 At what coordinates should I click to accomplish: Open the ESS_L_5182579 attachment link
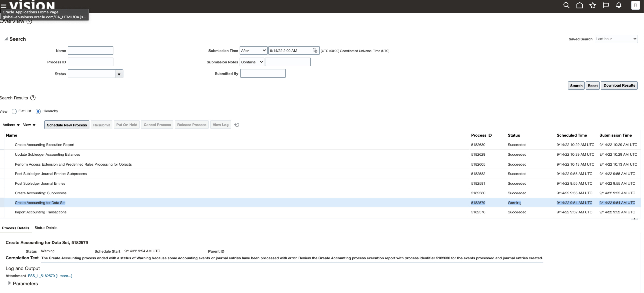point(41,276)
